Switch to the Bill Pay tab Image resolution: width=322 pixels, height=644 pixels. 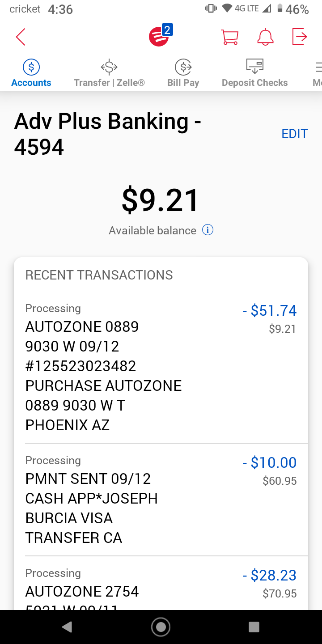click(x=183, y=74)
